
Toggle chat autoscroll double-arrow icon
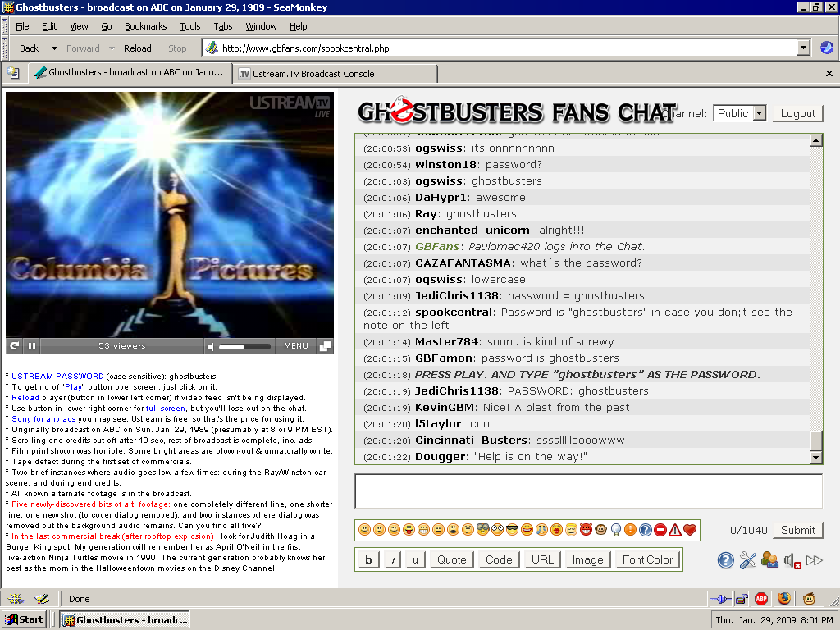click(x=814, y=560)
